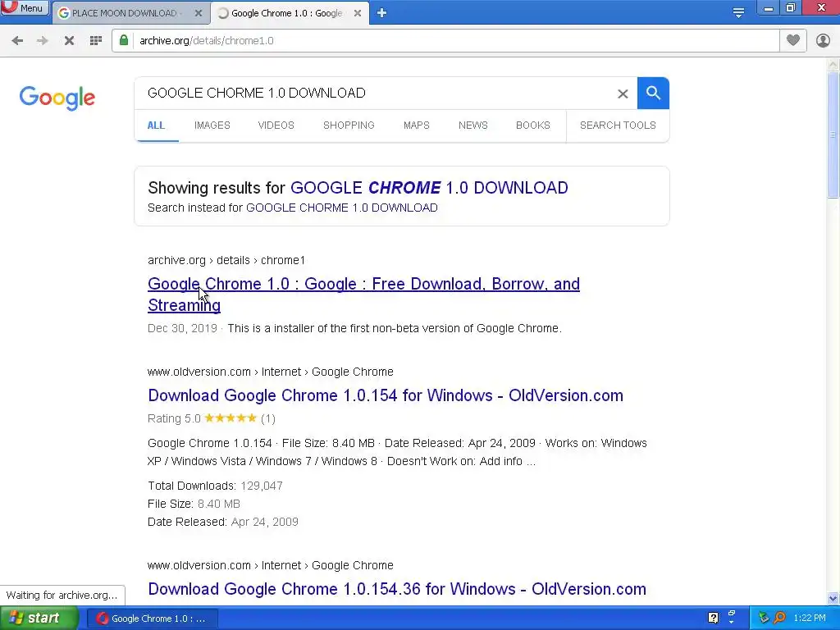
Task: Click the magnifier tray icon
Action: pyautogui.click(x=779, y=619)
